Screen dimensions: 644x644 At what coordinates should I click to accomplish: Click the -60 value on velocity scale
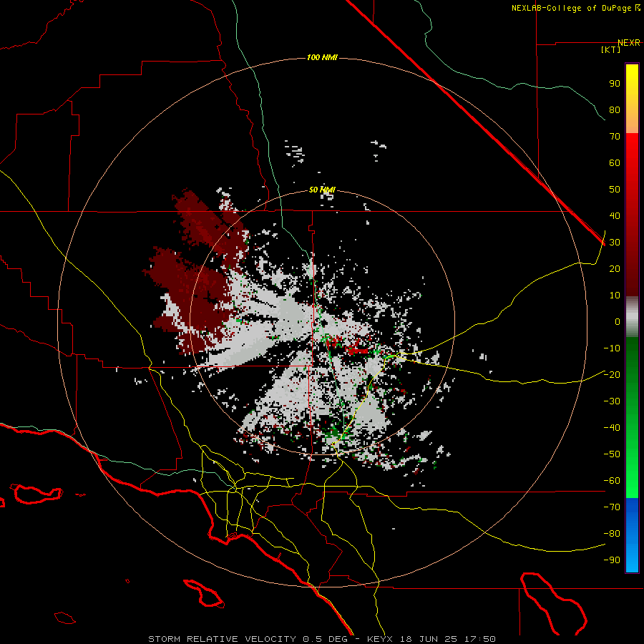612,481
